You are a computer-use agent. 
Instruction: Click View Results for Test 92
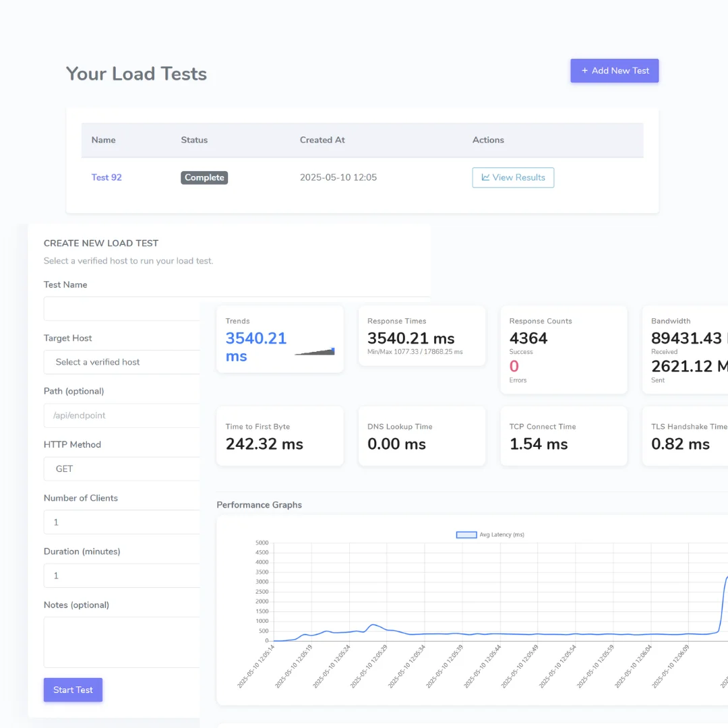tap(513, 177)
